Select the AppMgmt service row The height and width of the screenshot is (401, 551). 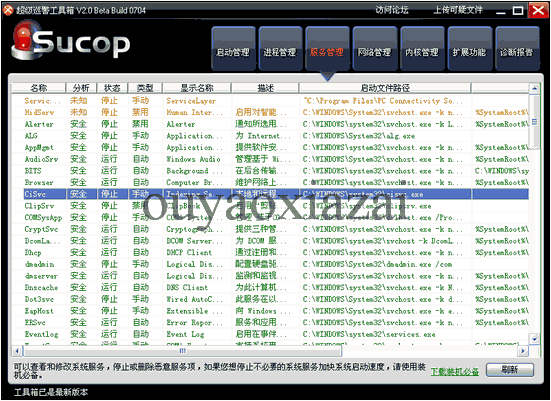point(270,147)
